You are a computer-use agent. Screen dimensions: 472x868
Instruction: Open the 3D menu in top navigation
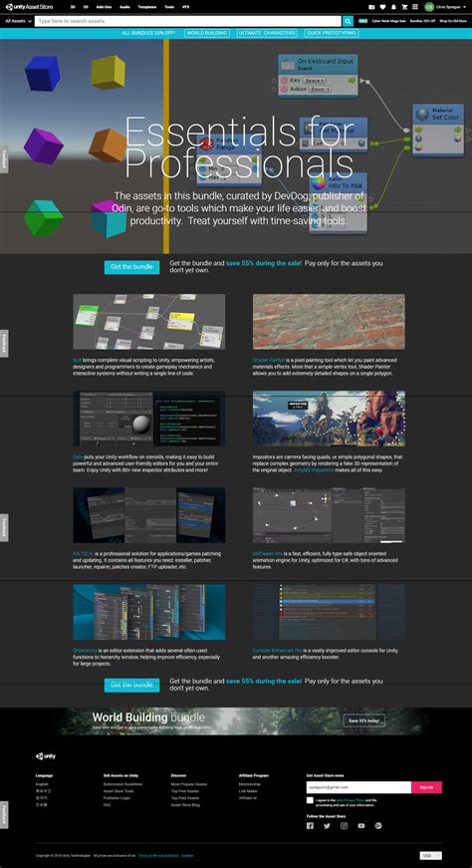coord(73,7)
